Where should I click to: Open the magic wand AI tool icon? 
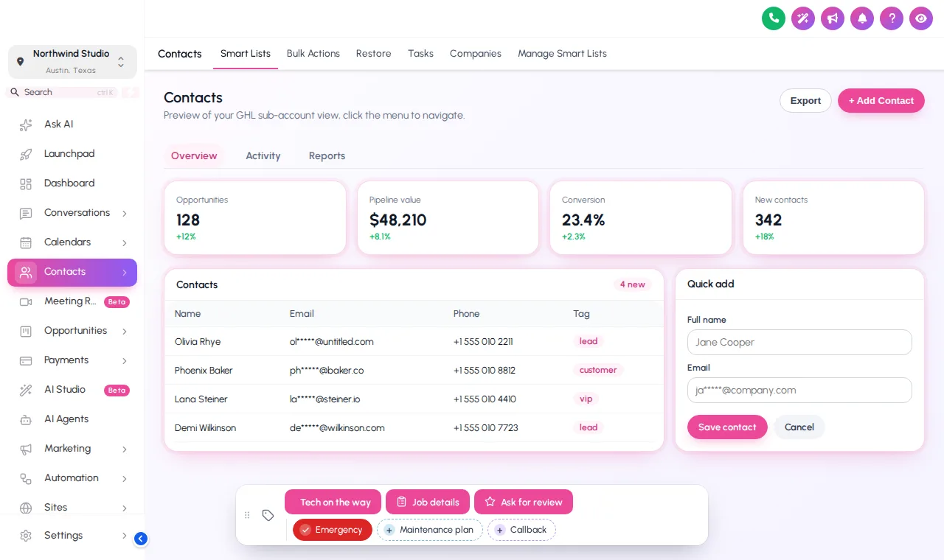pyautogui.click(x=803, y=18)
